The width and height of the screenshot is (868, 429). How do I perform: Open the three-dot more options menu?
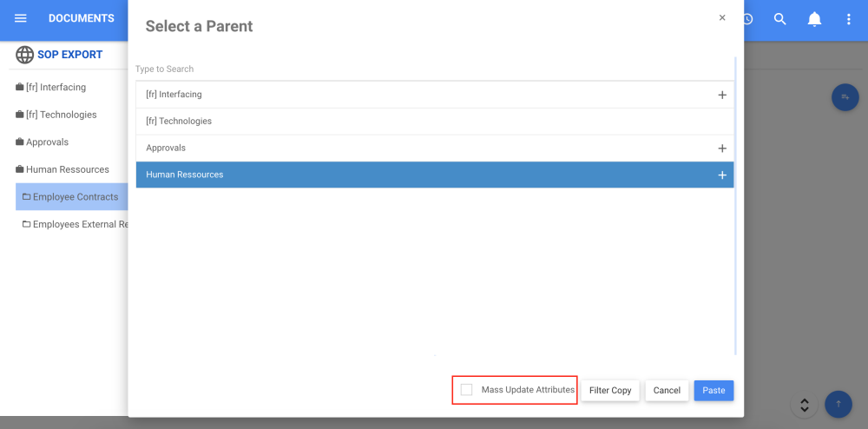pos(849,19)
